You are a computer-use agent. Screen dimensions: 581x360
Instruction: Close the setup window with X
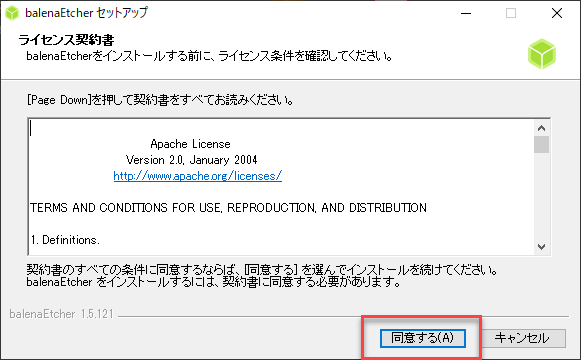point(557,13)
